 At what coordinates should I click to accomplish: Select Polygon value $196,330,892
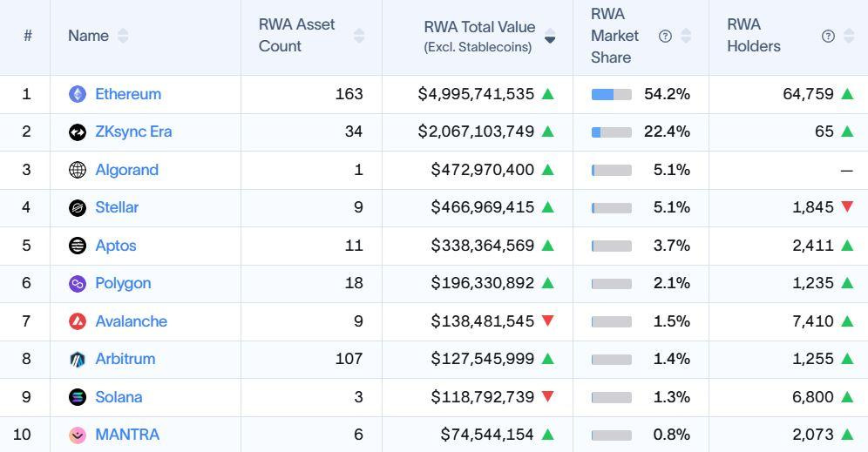[483, 283]
